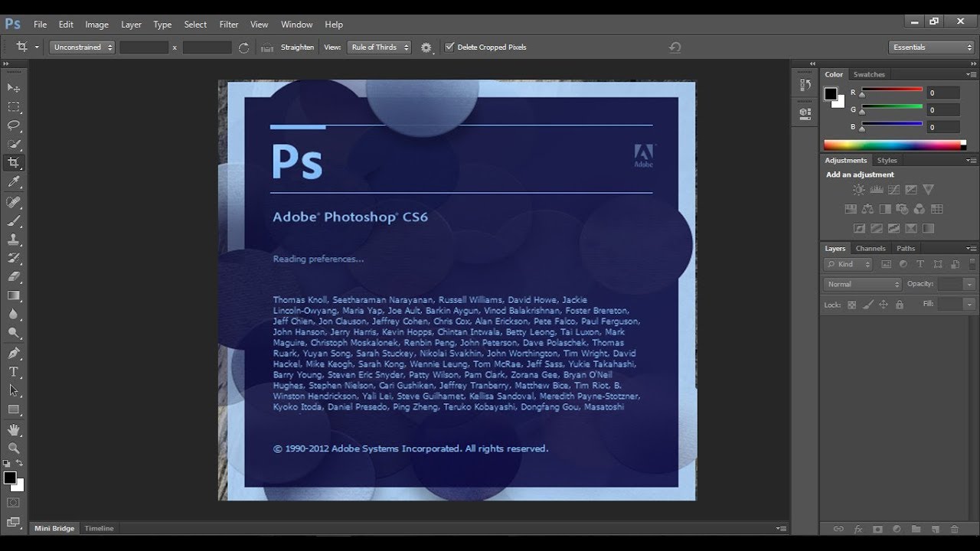Screen dimensions: 980x551
Task: Click the foreground color swatch in Color panel
Action: [831, 93]
